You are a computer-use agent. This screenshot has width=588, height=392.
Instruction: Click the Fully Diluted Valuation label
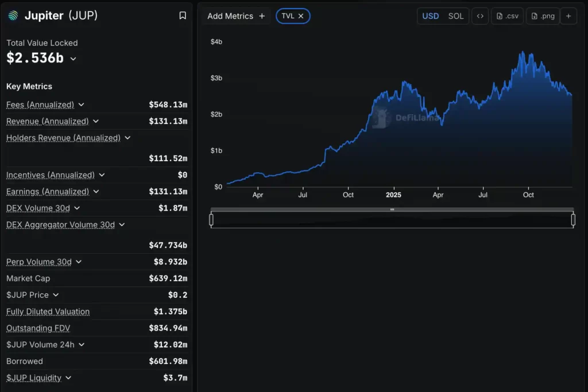coord(48,312)
